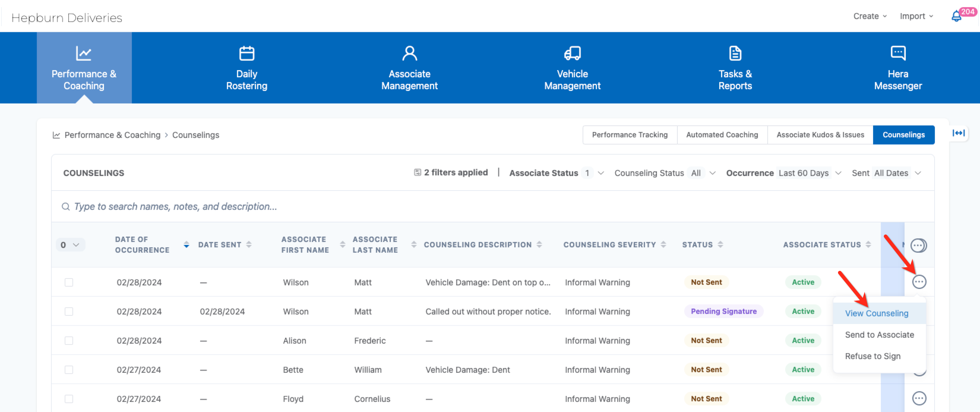Open Associate Management person icon

pyautogui.click(x=409, y=53)
